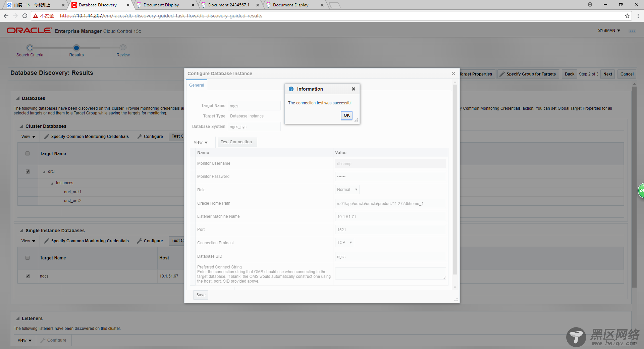Close the Configure Database Instance dialog
The height and width of the screenshot is (349, 644).
453,73
